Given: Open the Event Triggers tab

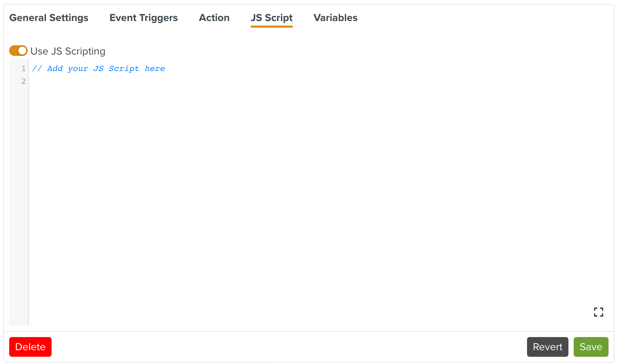Looking at the screenshot, I should (x=144, y=18).
